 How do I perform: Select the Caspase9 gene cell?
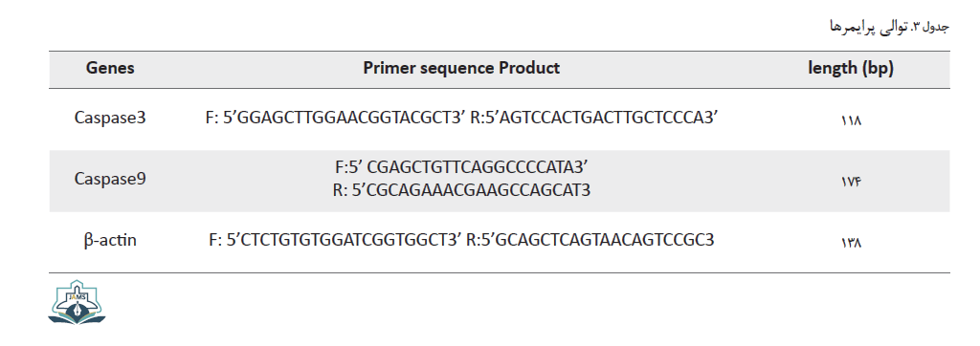[110, 180]
